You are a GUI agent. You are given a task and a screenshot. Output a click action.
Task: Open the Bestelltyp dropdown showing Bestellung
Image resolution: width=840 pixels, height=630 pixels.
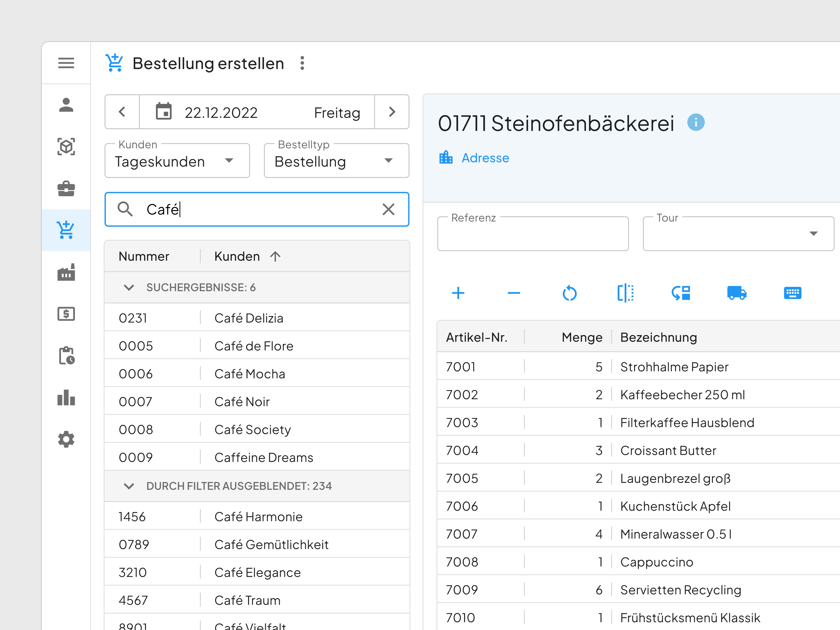click(336, 161)
